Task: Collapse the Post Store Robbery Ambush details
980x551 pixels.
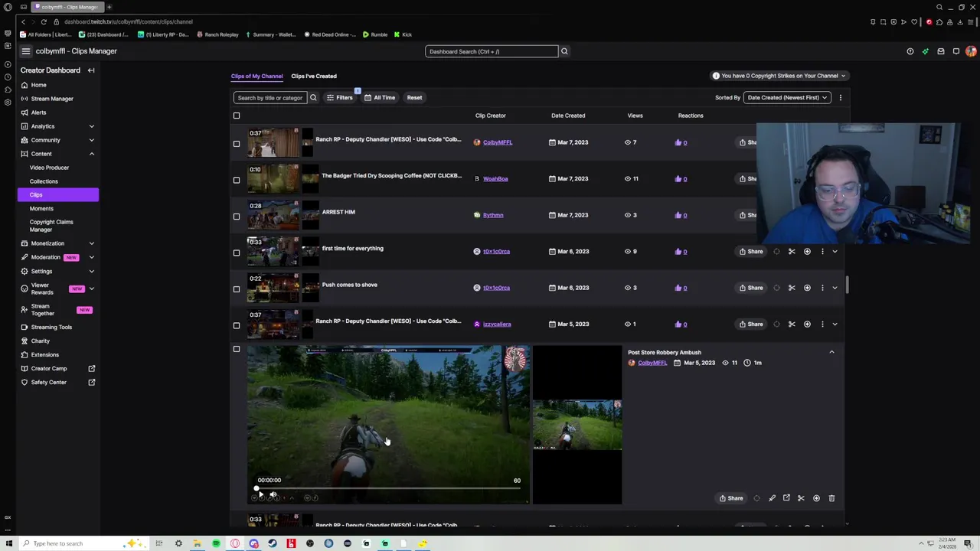Action: point(831,352)
